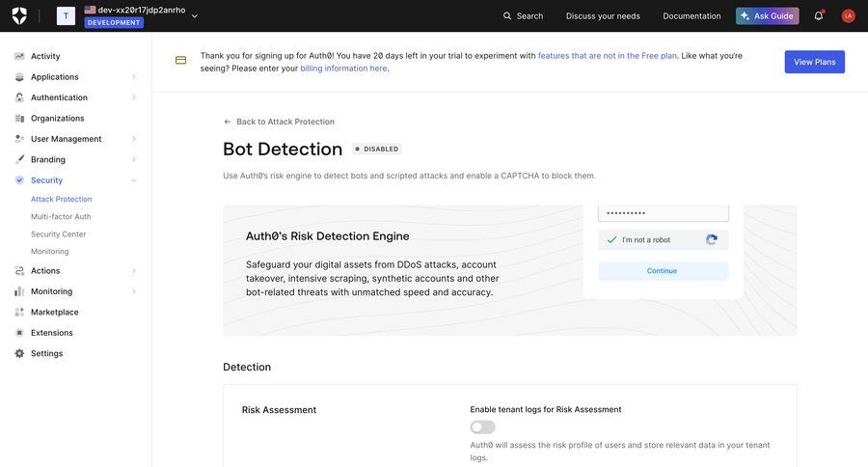Click the Auth0 shield logo
The height and width of the screenshot is (467, 868).
tap(19, 15)
